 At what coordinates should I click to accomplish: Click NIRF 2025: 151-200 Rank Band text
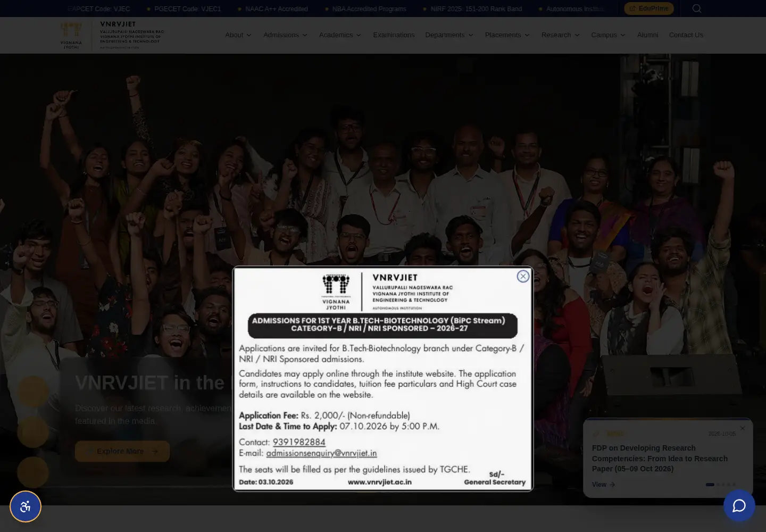476,9
